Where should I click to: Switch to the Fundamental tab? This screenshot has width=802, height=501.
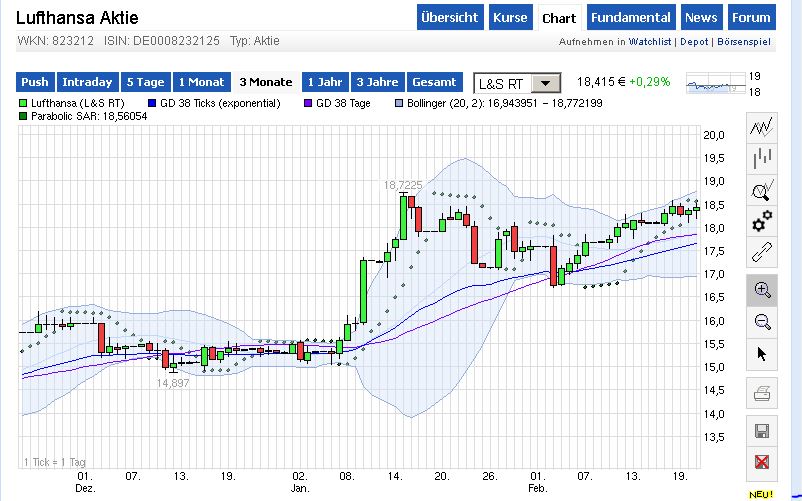coord(630,18)
